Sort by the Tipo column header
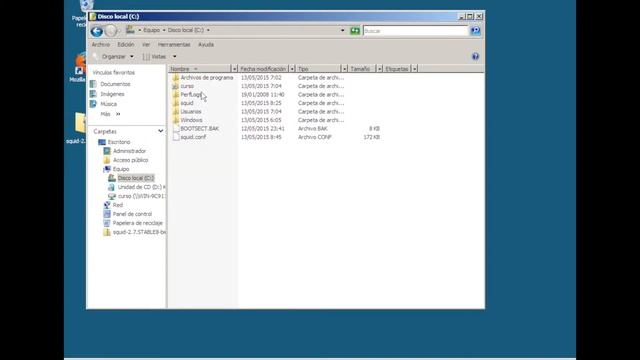Image resolution: width=640 pixels, height=360 pixels. point(318,69)
